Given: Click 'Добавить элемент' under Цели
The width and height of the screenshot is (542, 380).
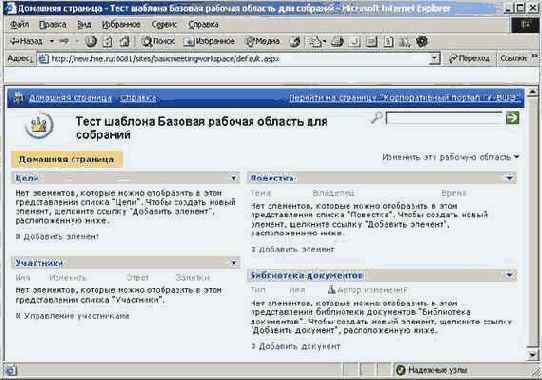Looking at the screenshot, I should click(x=61, y=237).
